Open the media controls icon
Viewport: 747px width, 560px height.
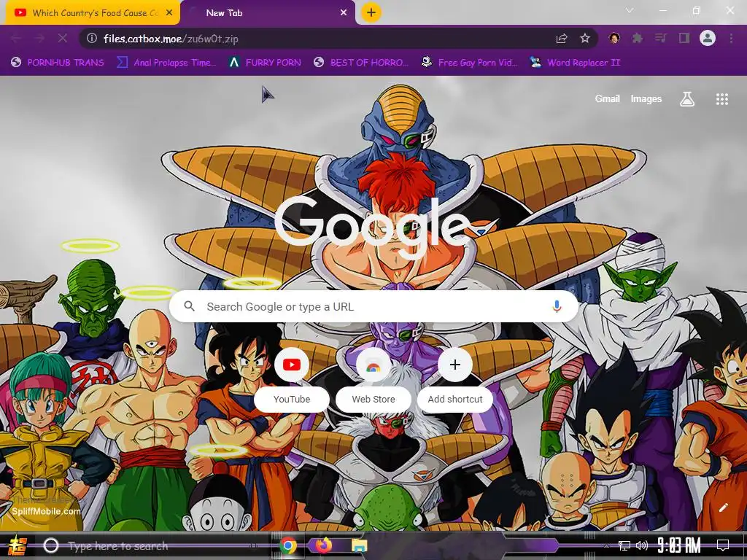tap(661, 38)
